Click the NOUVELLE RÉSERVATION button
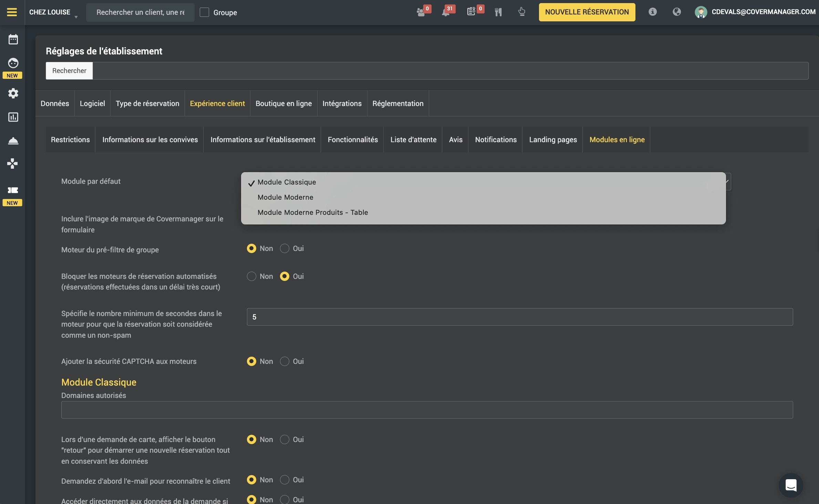819x504 pixels. [x=587, y=12]
